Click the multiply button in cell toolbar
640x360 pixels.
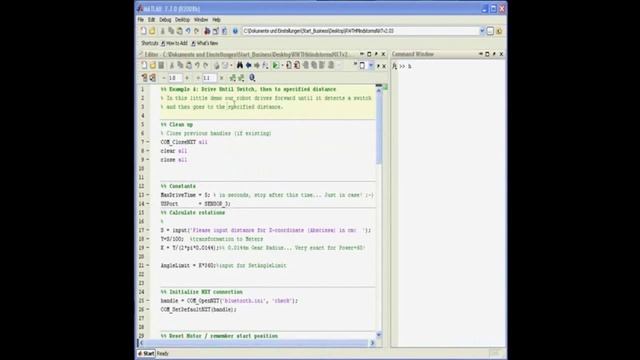(x=222, y=78)
